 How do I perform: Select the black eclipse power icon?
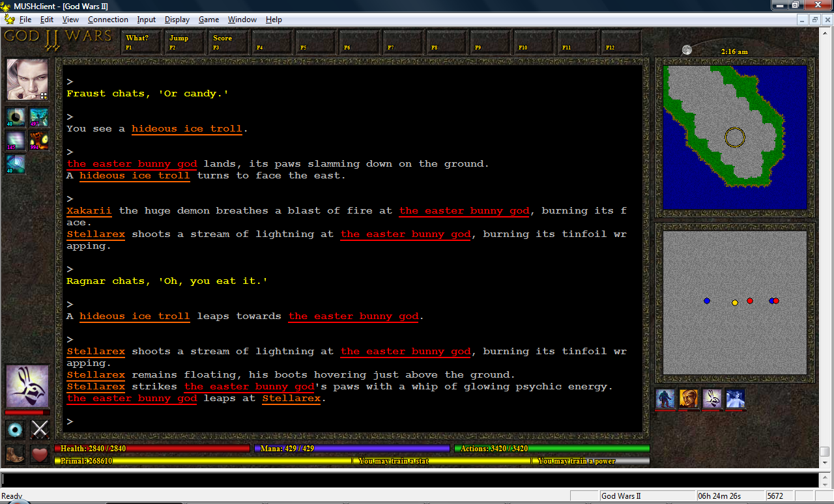tap(16, 117)
